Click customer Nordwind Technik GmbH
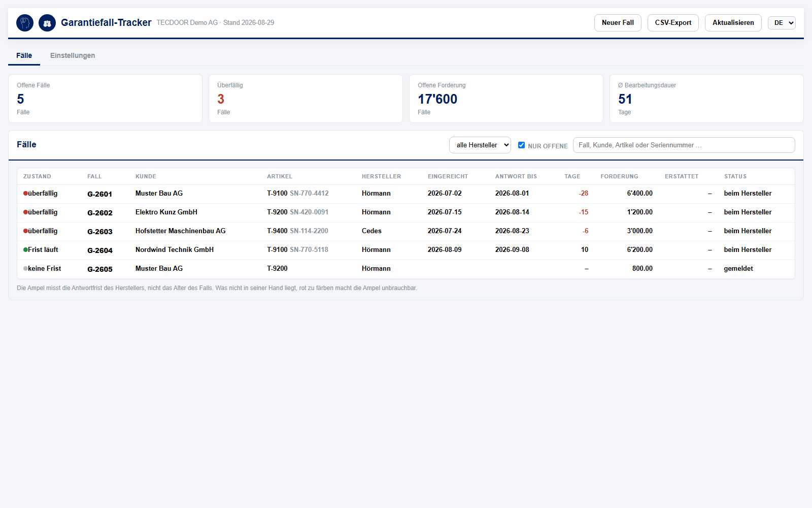The height and width of the screenshot is (508, 812). click(175, 250)
